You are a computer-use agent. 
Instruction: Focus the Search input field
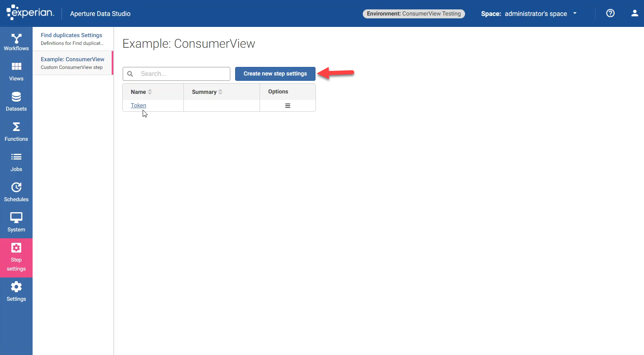click(176, 74)
